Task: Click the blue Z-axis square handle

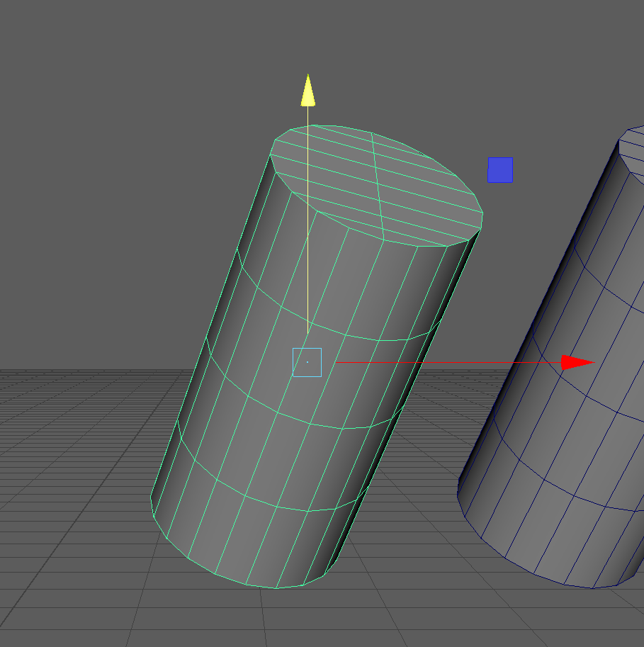Action: point(499,170)
